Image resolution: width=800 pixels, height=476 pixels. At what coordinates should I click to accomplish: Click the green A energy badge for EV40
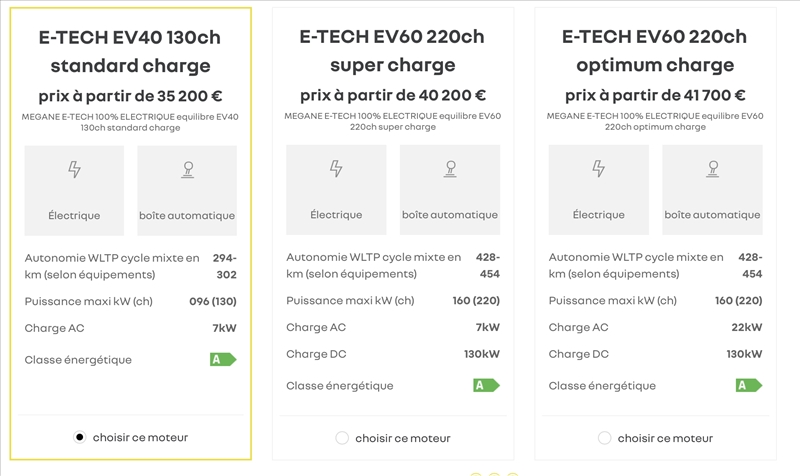tap(222, 359)
